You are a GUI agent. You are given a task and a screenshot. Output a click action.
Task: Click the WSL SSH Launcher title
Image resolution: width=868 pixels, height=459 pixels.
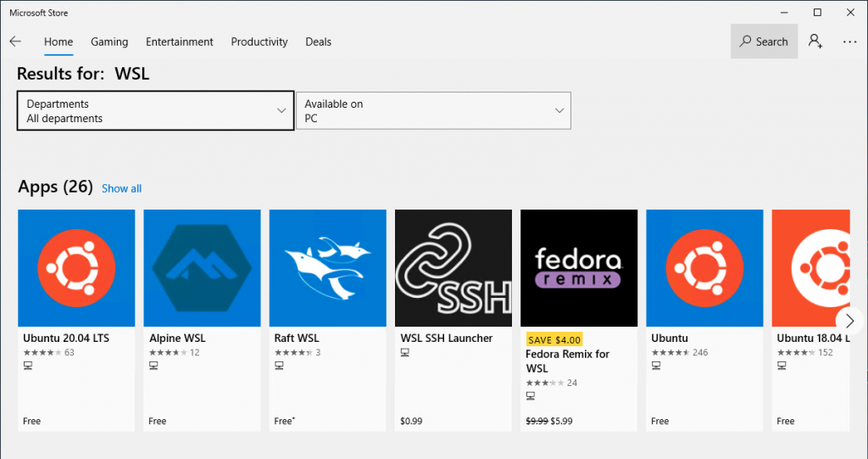[447, 339]
